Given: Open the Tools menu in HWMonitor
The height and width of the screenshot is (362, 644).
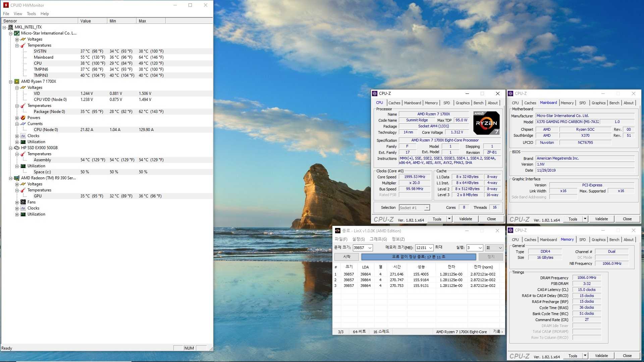Looking at the screenshot, I should [x=31, y=14].
